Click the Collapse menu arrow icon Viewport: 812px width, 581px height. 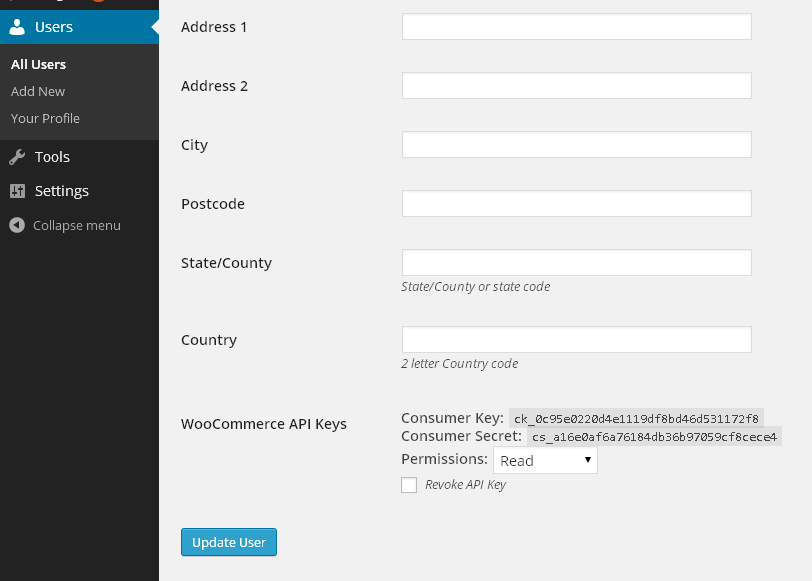17,225
